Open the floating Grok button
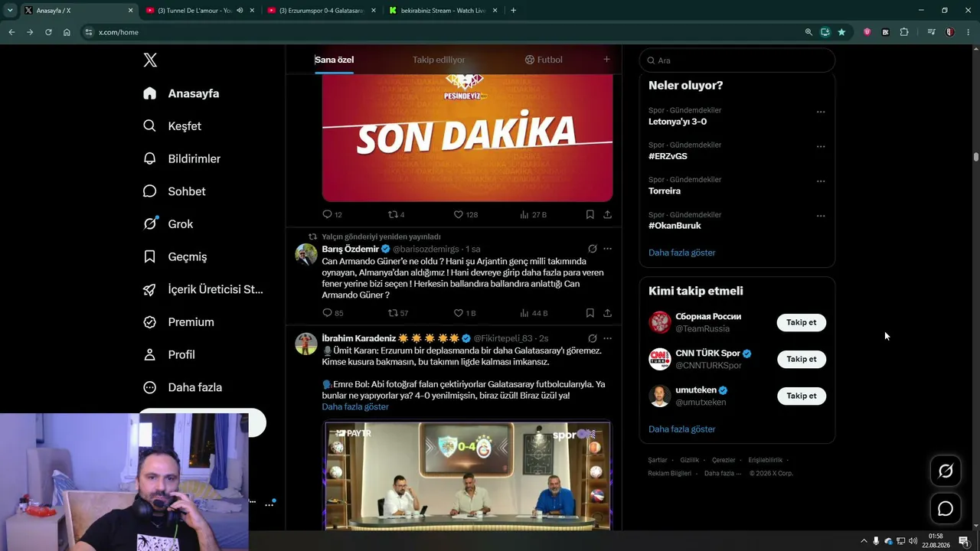The image size is (980, 551). click(x=946, y=471)
